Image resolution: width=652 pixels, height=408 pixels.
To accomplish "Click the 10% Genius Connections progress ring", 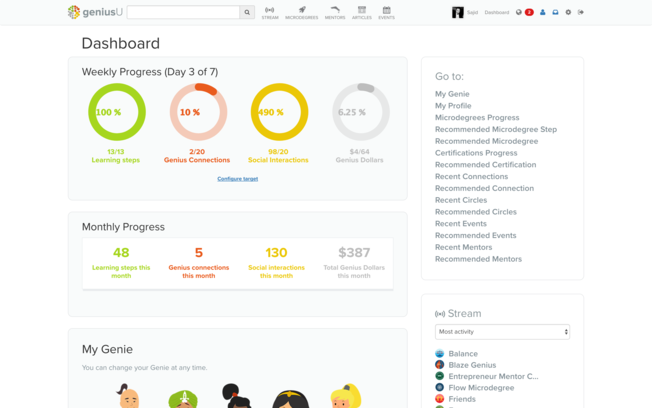I will [x=197, y=112].
